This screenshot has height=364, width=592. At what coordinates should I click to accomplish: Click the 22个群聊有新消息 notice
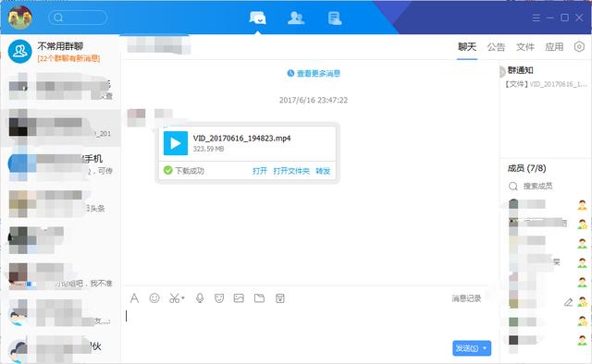(x=68, y=58)
